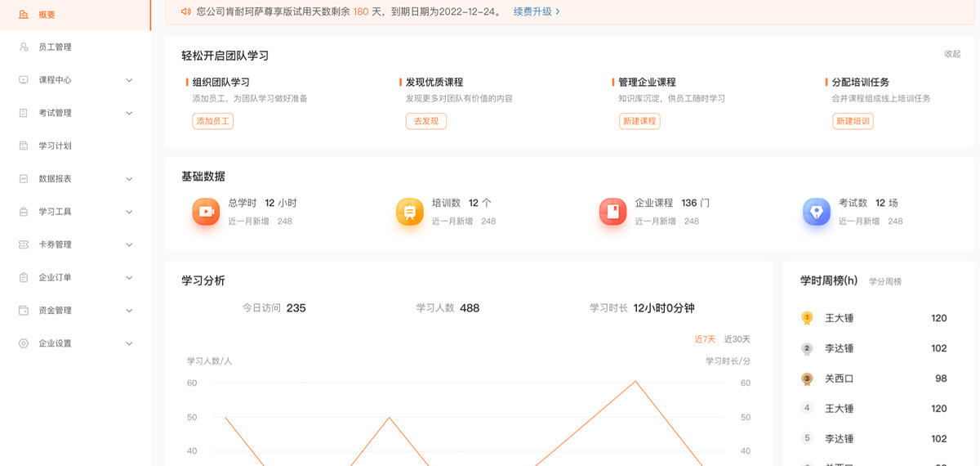Screen dimensions: 980x466
Task: Click the orange video icon beside 总学时
Action: click(x=206, y=212)
